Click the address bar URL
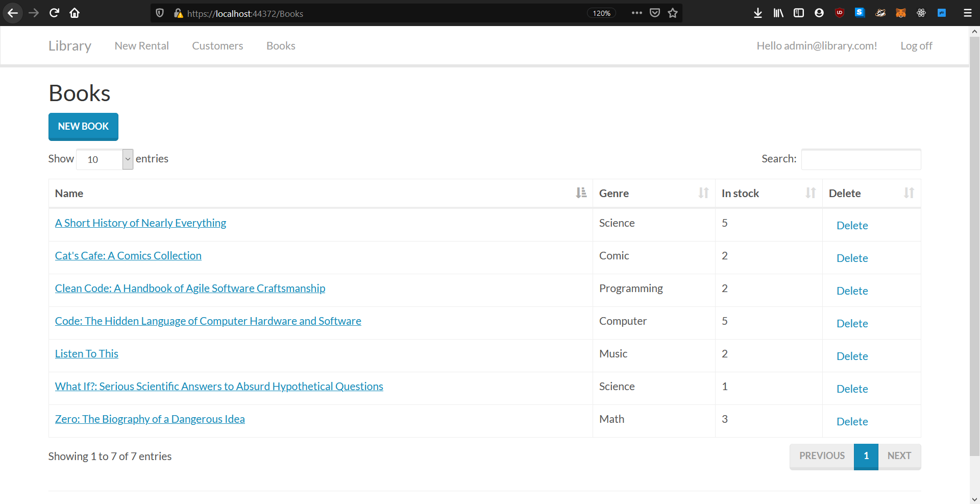This screenshot has width=980, height=504. [x=245, y=14]
